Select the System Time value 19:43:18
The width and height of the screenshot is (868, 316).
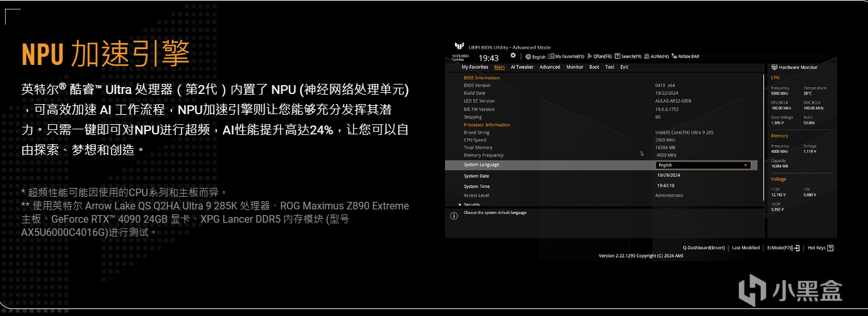666,185
